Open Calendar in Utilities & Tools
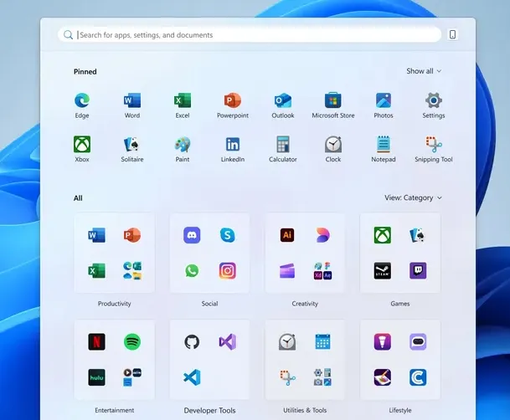Image resolution: width=510 pixels, height=420 pixels. (322, 341)
